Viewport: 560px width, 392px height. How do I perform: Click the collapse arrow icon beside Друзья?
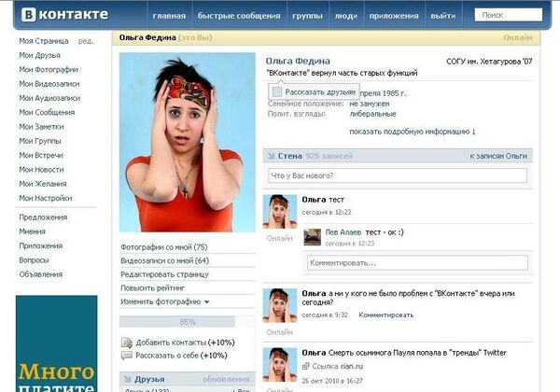[127, 379]
